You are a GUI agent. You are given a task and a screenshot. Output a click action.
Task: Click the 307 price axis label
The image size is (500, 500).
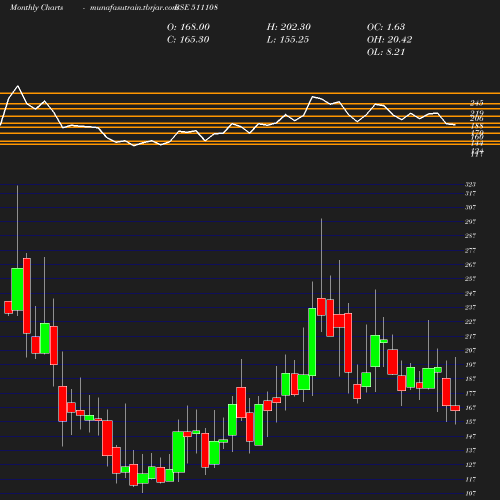pyautogui.click(x=470, y=207)
